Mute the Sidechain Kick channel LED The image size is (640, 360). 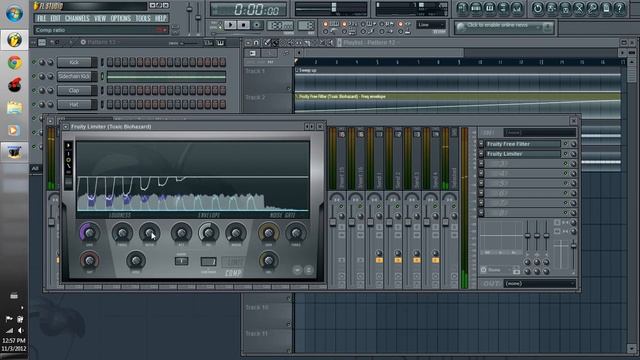point(34,76)
